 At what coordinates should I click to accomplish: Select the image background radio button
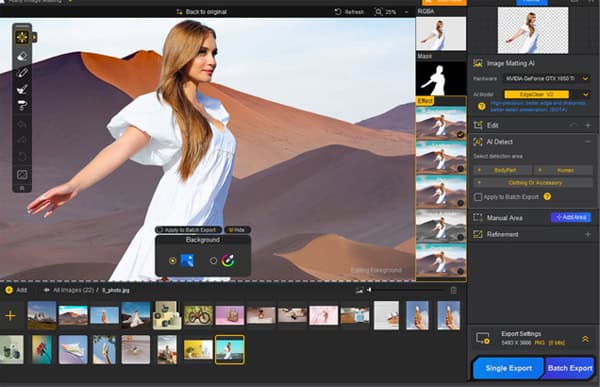coord(173,261)
